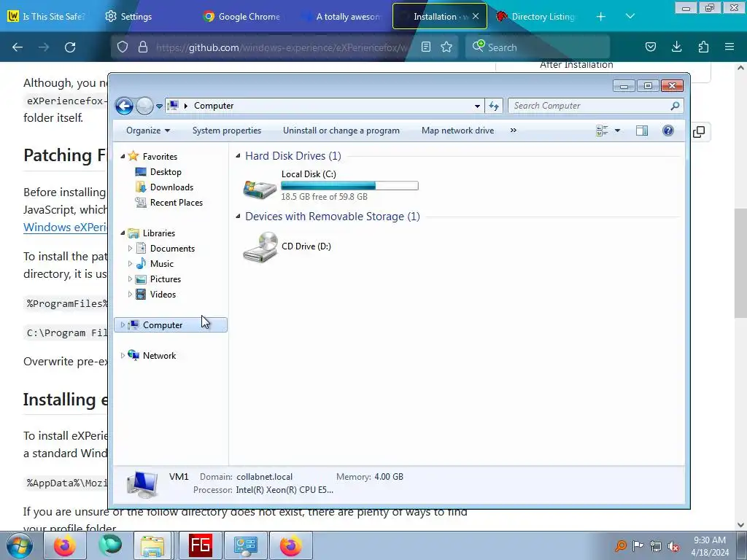Click the site padlock icon
Viewport: 747px width, 560px height.
click(x=142, y=47)
